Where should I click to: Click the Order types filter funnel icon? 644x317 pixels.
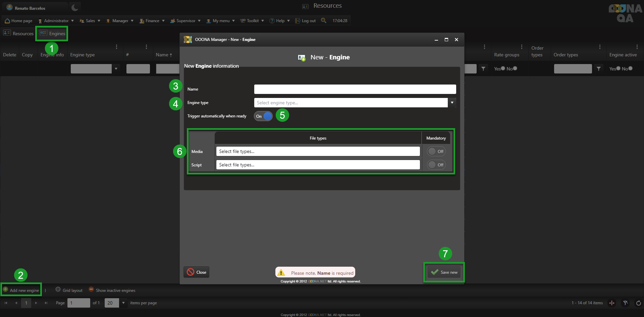[598, 69]
